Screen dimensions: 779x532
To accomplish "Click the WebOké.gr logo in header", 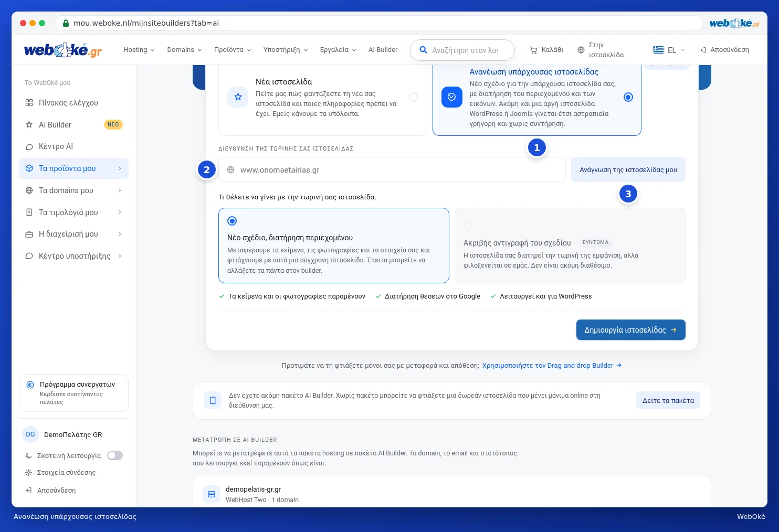I will tap(63, 50).
